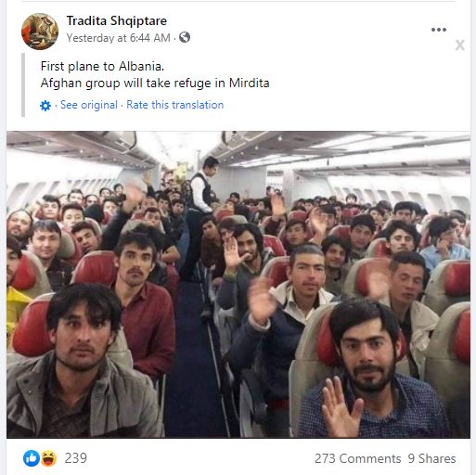Open the airplane passengers photo
476x475 pixels.
tap(238, 285)
